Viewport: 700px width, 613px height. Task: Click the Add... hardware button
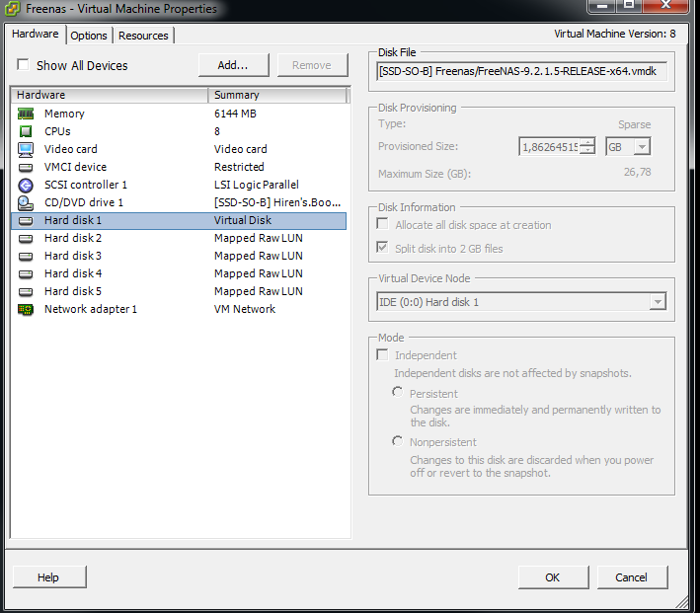[x=233, y=65]
